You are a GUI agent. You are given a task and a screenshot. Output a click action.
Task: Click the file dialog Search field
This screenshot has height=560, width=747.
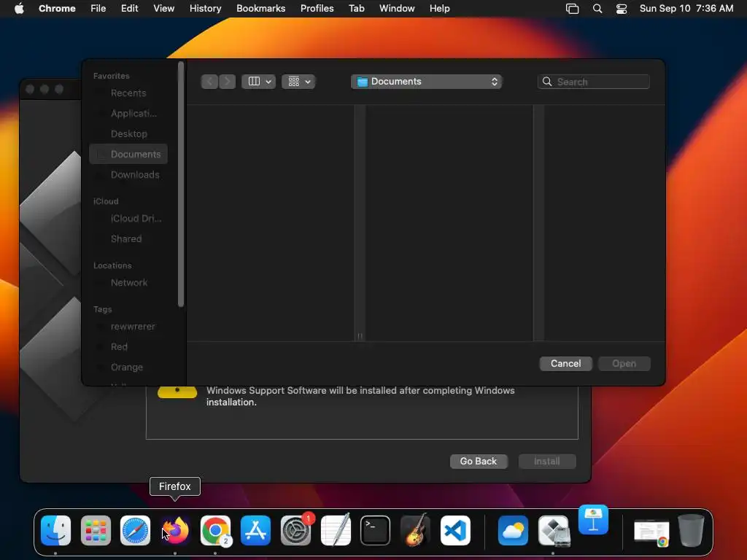pyautogui.click(x=594, y=82)
